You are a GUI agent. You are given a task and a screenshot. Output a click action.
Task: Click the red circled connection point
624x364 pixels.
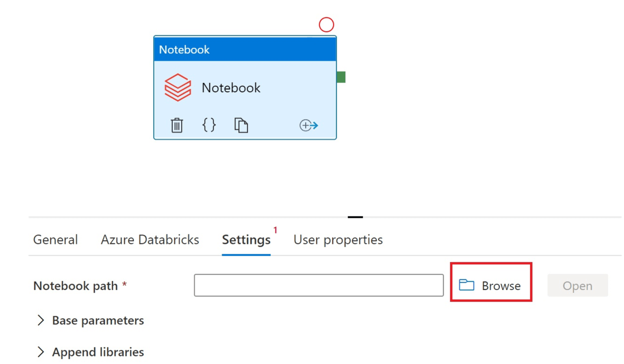(325, 24)
